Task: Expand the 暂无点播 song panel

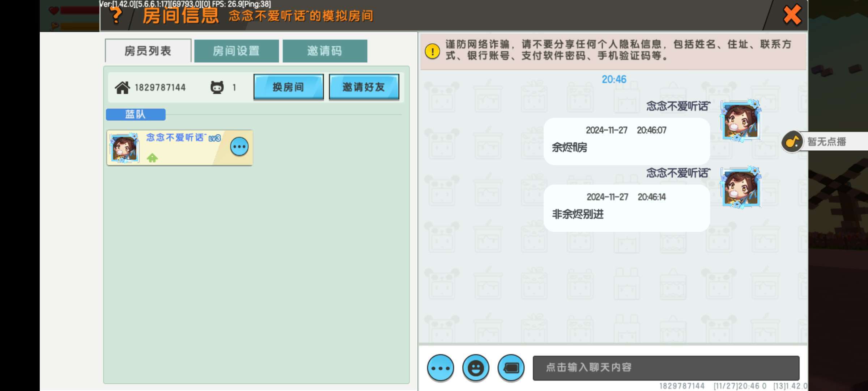Action: [827, 142]
